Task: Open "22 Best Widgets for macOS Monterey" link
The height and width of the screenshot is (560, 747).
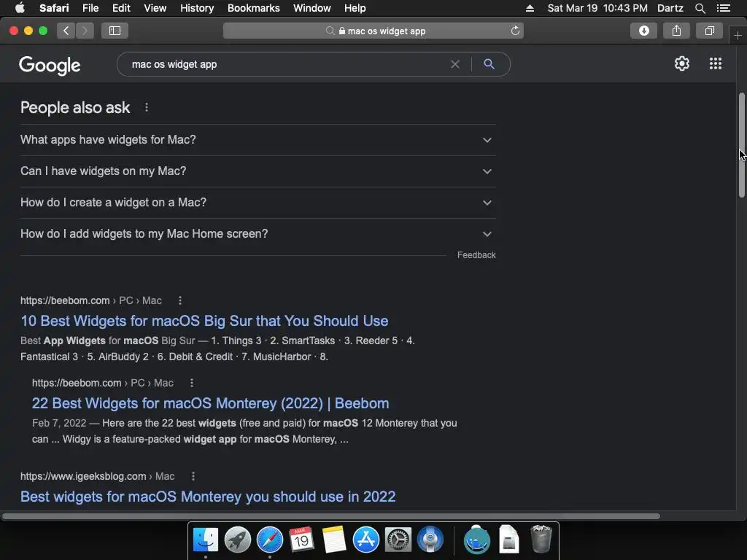Action: click(210, 403)
